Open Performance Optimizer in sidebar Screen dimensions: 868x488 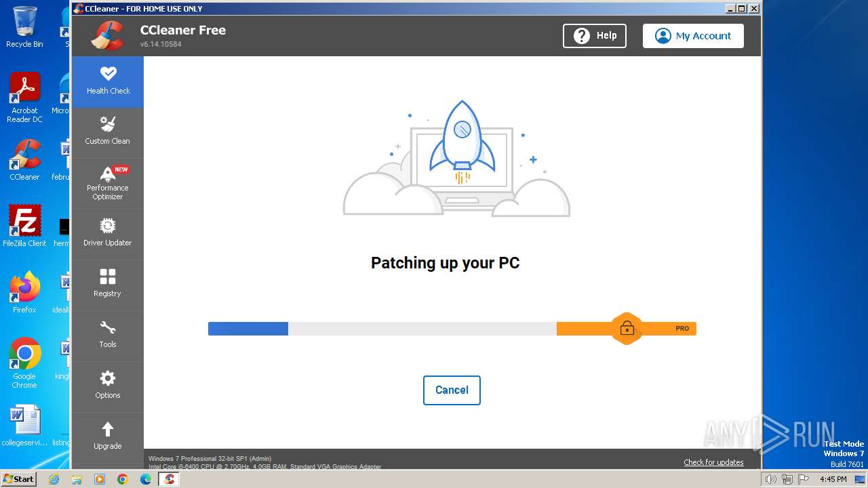[108, 183]
